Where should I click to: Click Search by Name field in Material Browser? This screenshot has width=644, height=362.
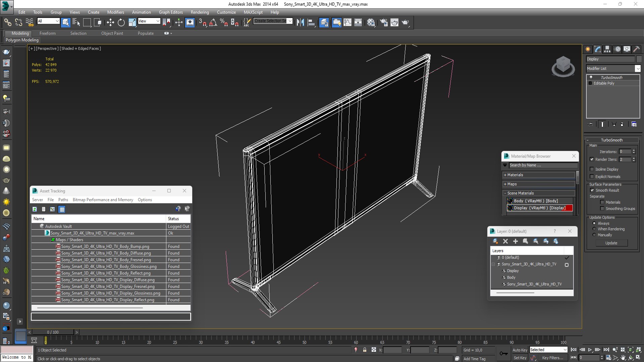point(543,165)
